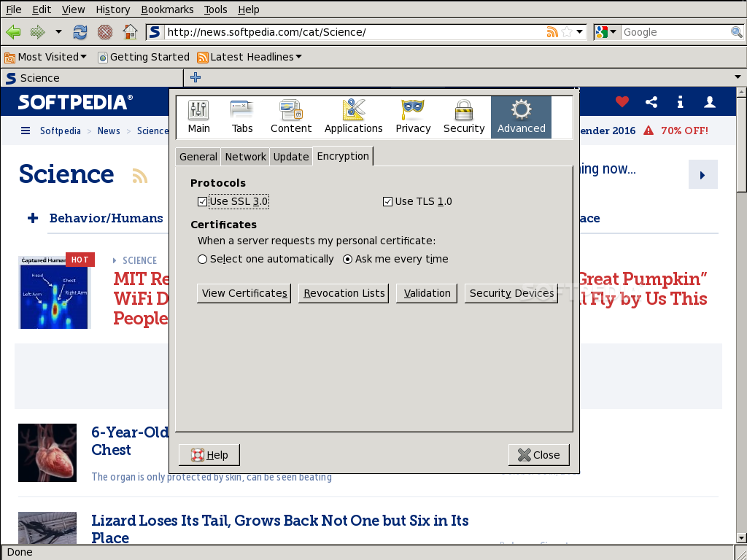Click the share icon in site header

(651, 101)
